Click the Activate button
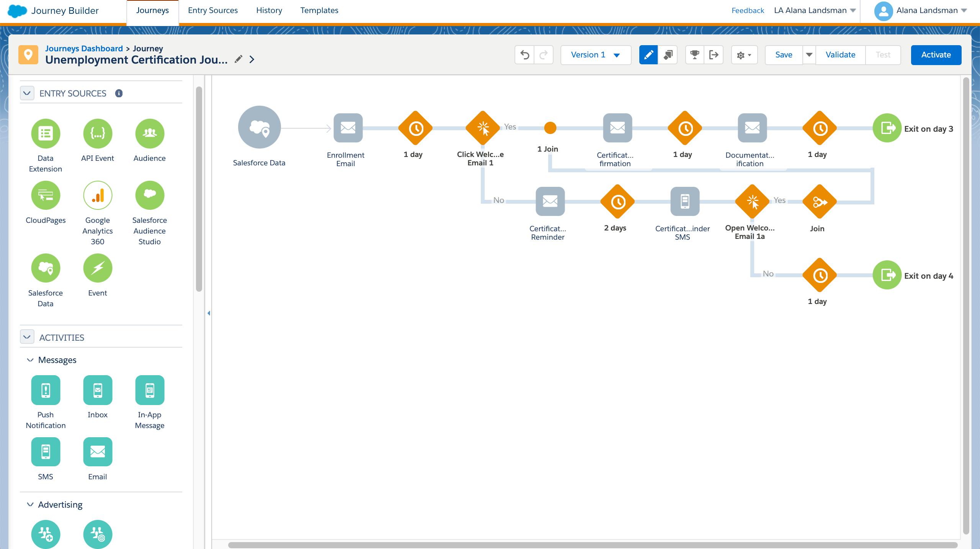 [936, 55]
